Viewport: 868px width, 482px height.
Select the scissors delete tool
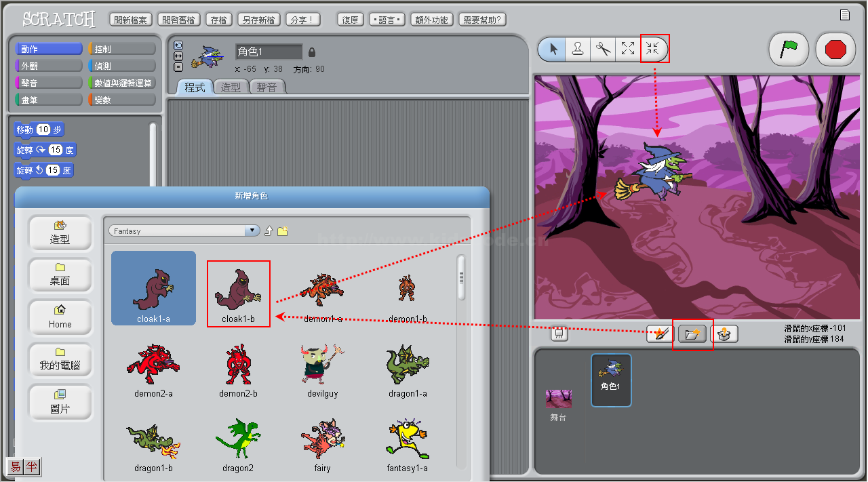[x=603, y=49]
